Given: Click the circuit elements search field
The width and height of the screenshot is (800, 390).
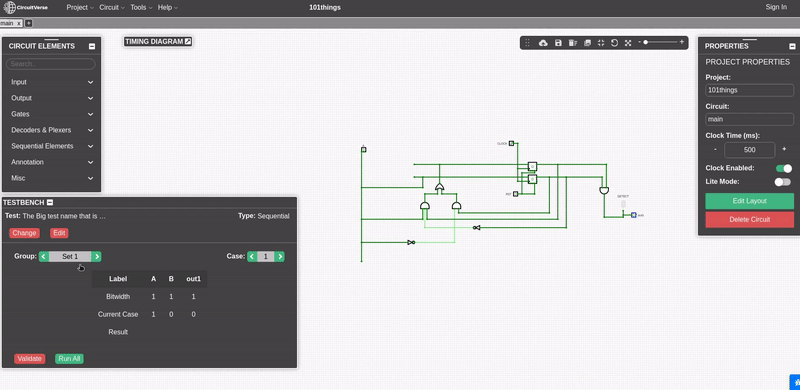Looking at the screenshot, I should [x=51, y=64].
